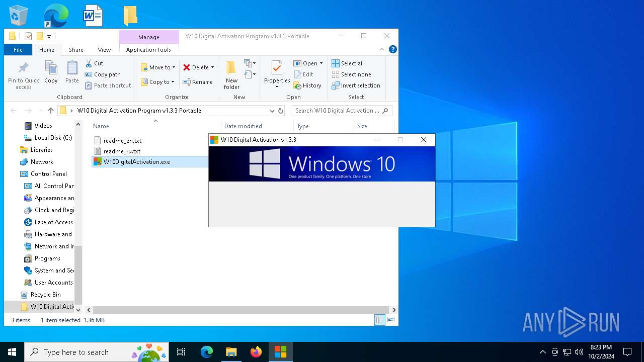The height and width of the screenshot is (362, 644).
Task: Open Recycle Bin desktop icon
Action: pos(19,16)
